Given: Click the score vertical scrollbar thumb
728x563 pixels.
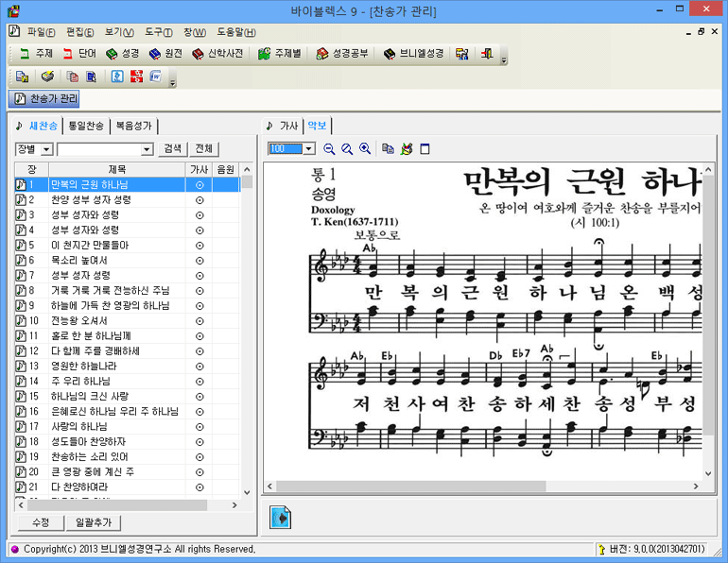Looking at the screenshot, I should (708, 306).
